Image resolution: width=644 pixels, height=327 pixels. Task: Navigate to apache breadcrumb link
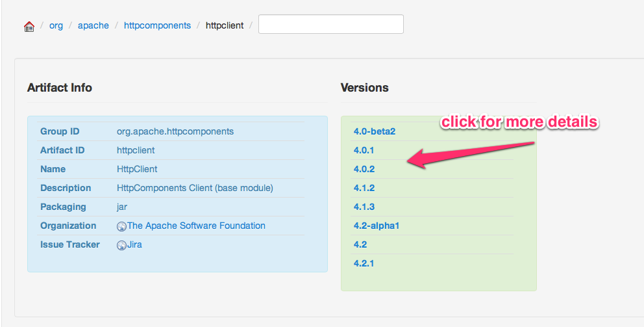click(x=93, y=26)
